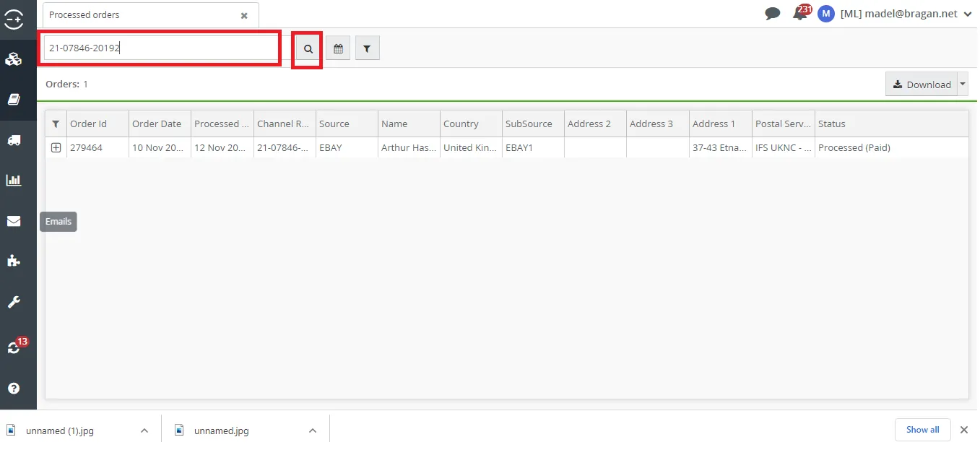The width and height of the screenshot is (980, 450).
Task: Open the Dashboards chart icon in the sidebar
Action: [x=14, y=181]
